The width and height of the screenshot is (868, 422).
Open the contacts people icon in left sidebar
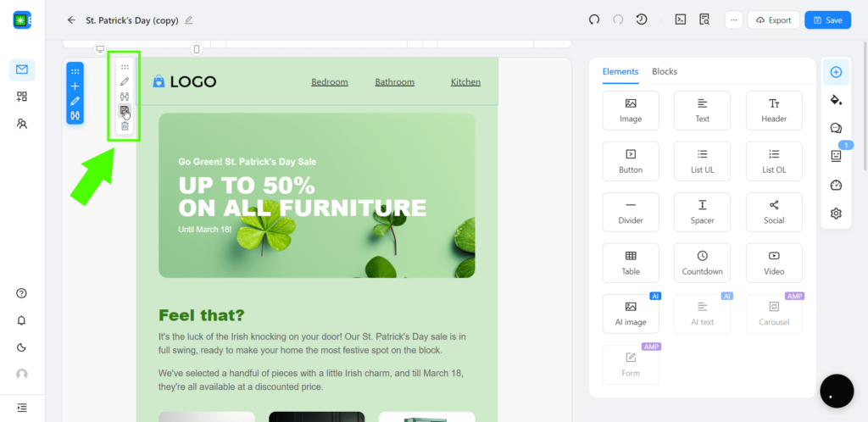pyautogui.click(x=22, y=124)
